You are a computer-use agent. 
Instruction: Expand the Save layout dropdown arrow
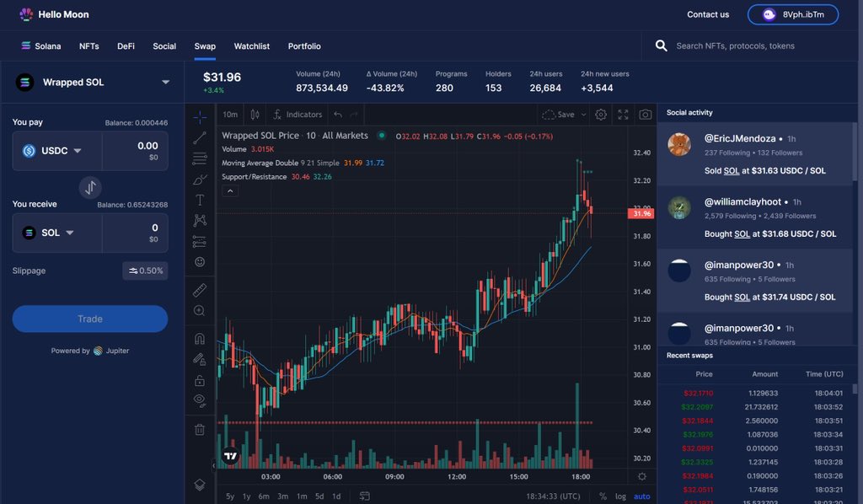583,115
